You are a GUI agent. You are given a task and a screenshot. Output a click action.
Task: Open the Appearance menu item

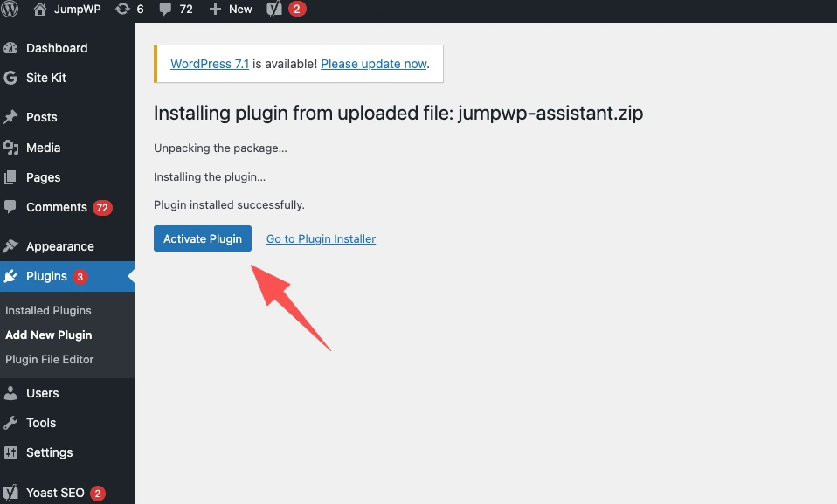pos(59,246)
